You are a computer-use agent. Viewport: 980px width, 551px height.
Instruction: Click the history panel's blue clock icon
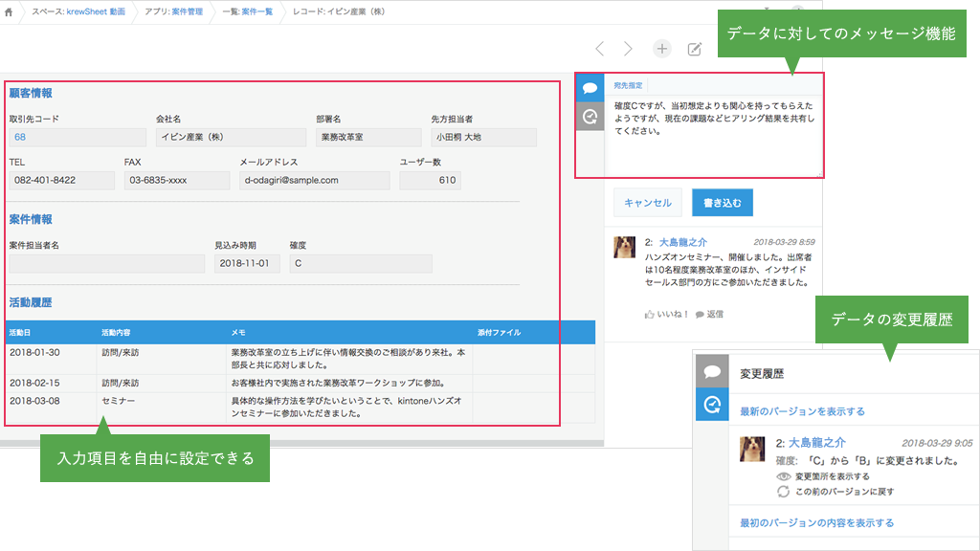tap(712, 405)
